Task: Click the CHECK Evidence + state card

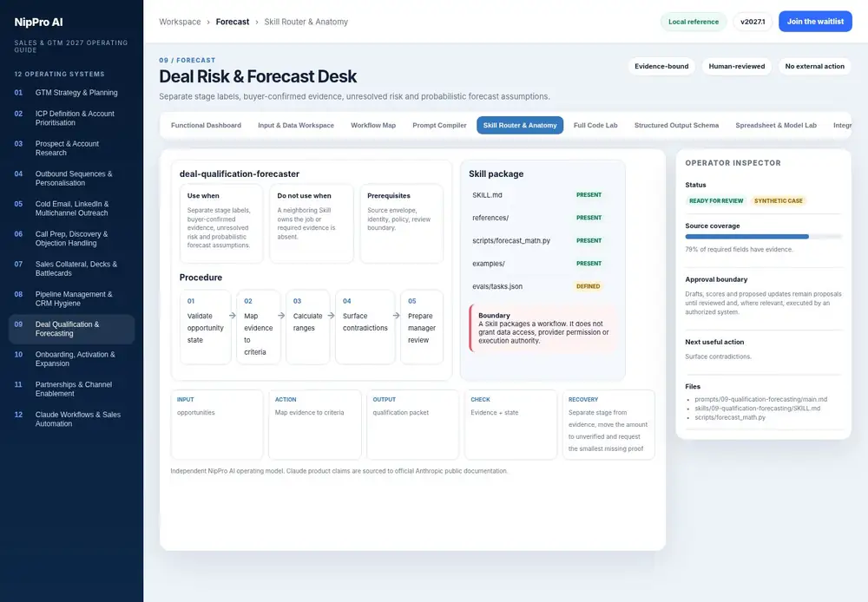Action: coord(511,425)
